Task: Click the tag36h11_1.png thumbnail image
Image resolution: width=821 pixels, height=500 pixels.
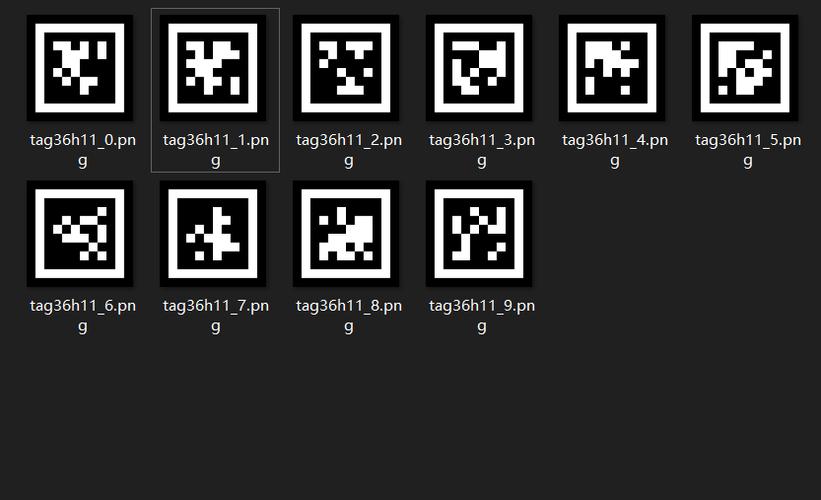Action: click(213, 68)
